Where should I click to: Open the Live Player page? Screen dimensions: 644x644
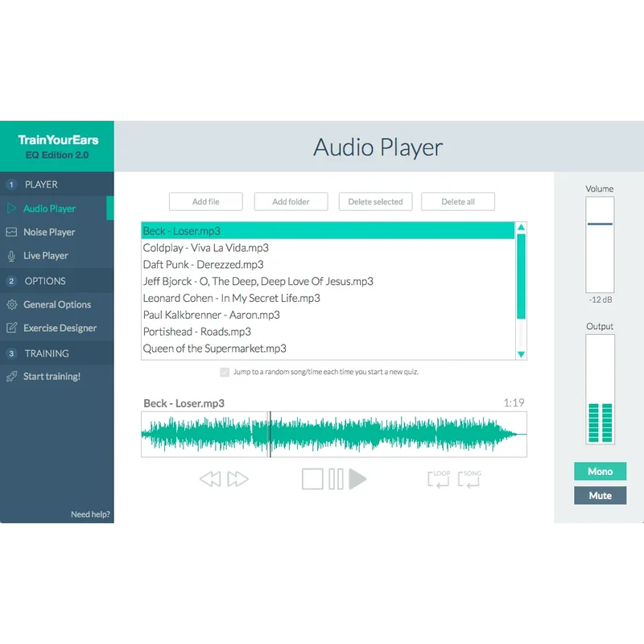tap(57, 255)
